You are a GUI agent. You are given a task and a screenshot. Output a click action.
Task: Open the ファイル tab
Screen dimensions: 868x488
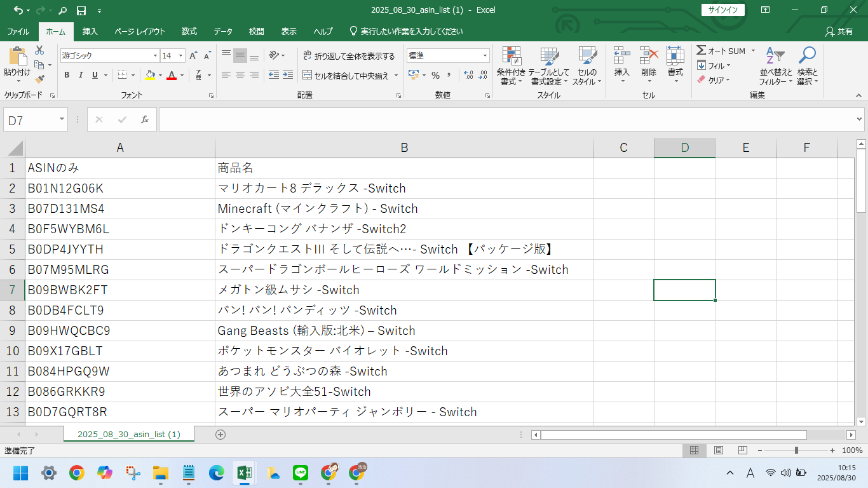point(18,31)
